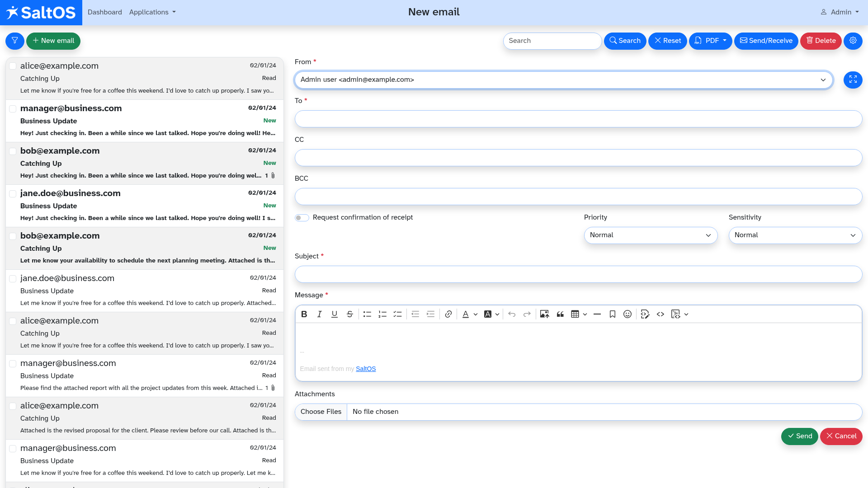
Task: Insert a numbered list
Action: [x=382, y=314]
